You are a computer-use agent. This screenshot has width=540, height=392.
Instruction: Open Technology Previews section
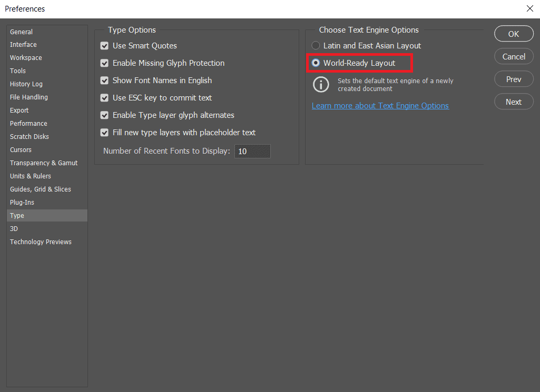pyautogui.click(x=47, y=242)
